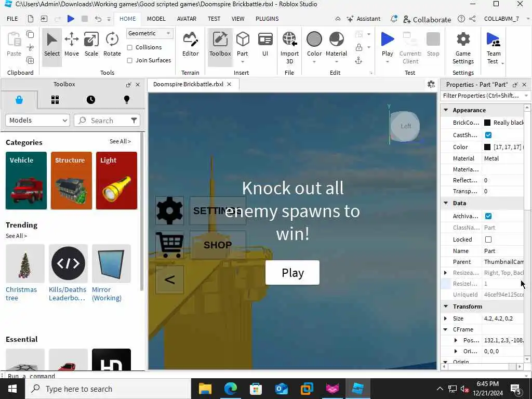
Task: Click the quick-access blue play icon
Action: click(71, 19)
